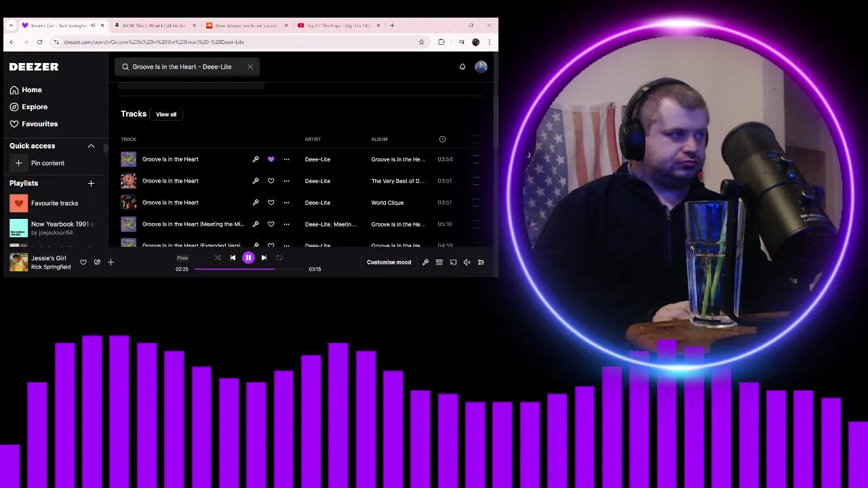Show lyrics for the Meeting the Mi... remix
The image size is (868, 488).
coord(256,224)
